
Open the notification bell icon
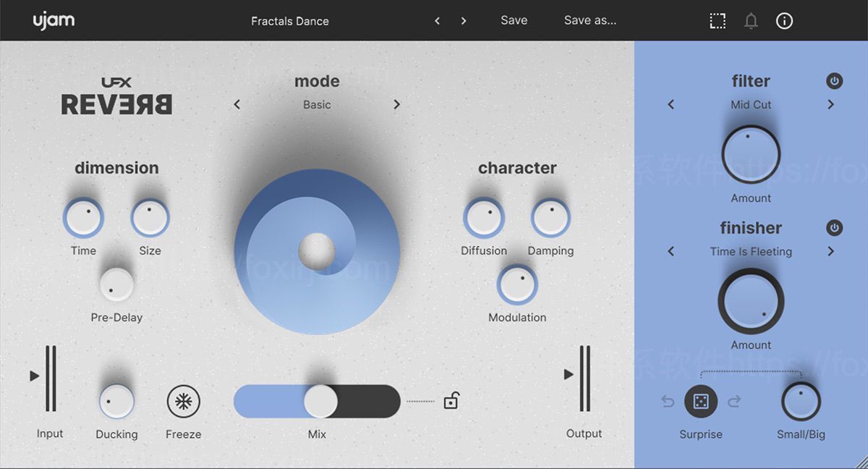click(751, 20)
